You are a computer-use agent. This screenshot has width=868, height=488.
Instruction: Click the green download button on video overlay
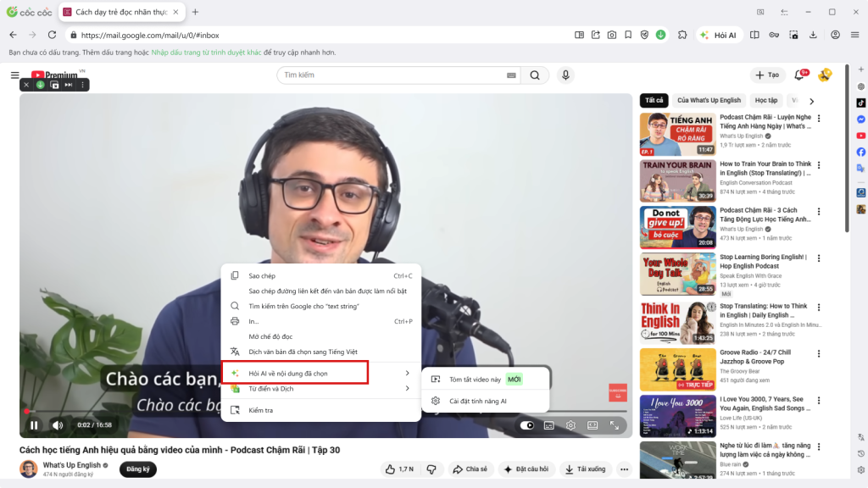pyautogui.click(x=41, y=85)
